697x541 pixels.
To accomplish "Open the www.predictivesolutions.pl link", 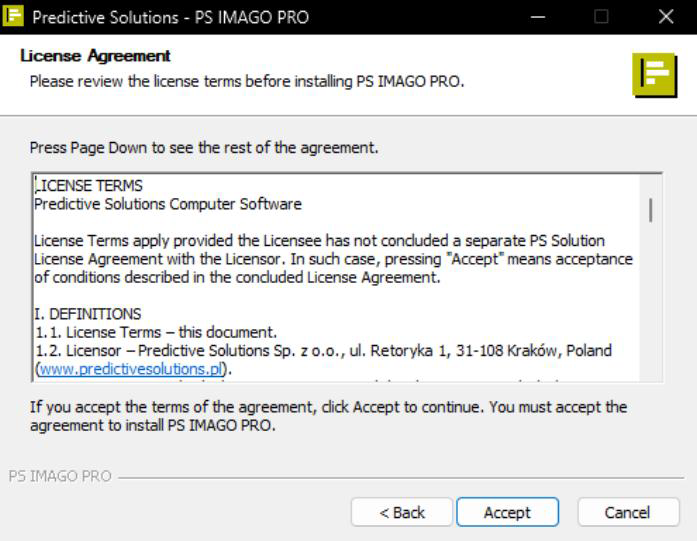I will pos(131,369).
